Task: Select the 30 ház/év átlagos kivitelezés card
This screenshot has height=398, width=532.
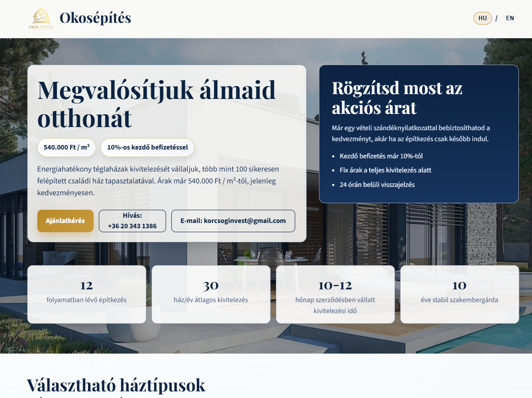Action: tap(211, 294)
